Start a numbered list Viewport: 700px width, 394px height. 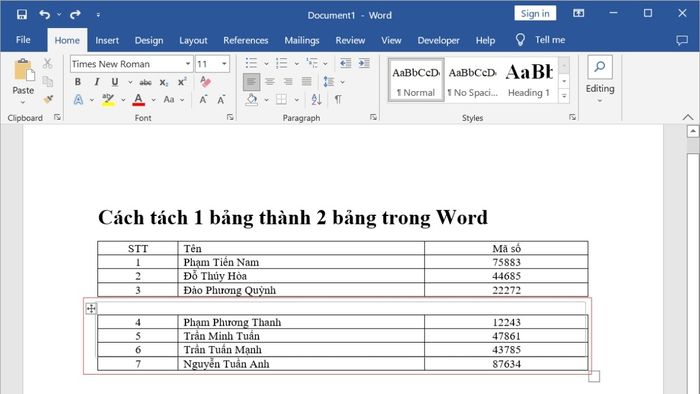point(282,63)
